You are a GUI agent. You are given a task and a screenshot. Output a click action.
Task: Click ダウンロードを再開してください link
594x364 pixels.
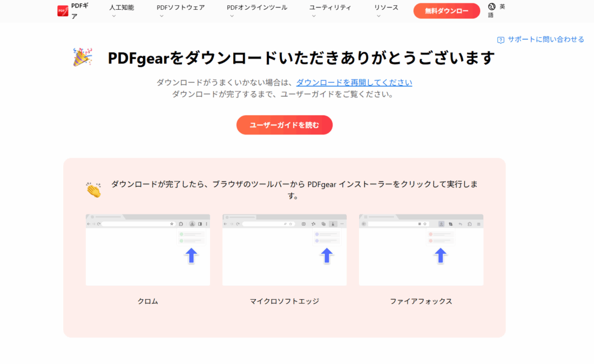pos(354,82)
